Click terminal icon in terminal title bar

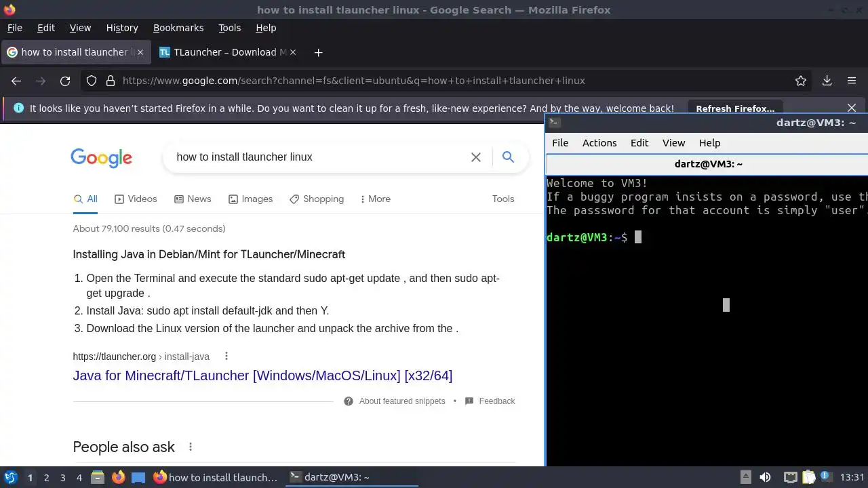[554, 123]
